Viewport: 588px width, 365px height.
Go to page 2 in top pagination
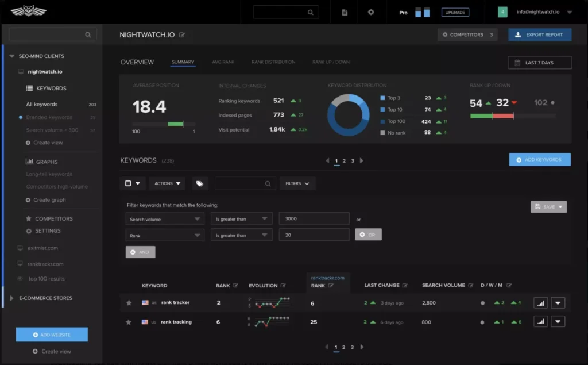click(344, 161)
